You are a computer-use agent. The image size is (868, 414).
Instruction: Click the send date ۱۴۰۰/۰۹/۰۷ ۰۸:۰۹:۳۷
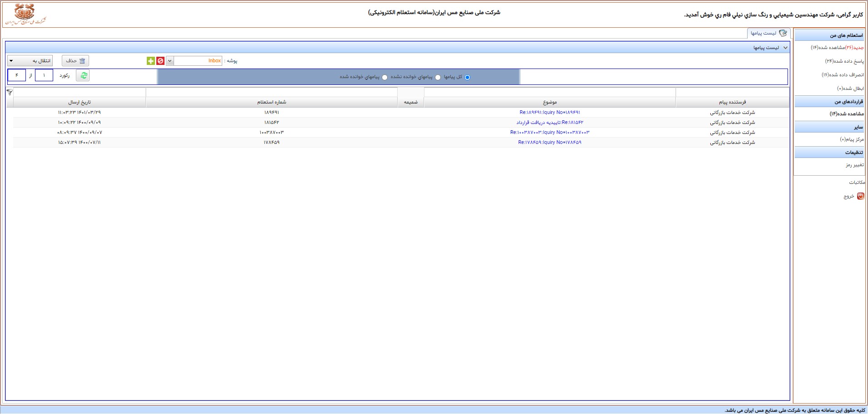[80, 132]
